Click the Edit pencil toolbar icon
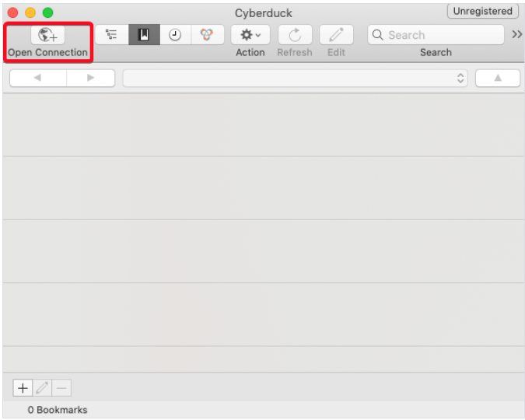This screenshot has width=525, height=420. click(336, 35)
